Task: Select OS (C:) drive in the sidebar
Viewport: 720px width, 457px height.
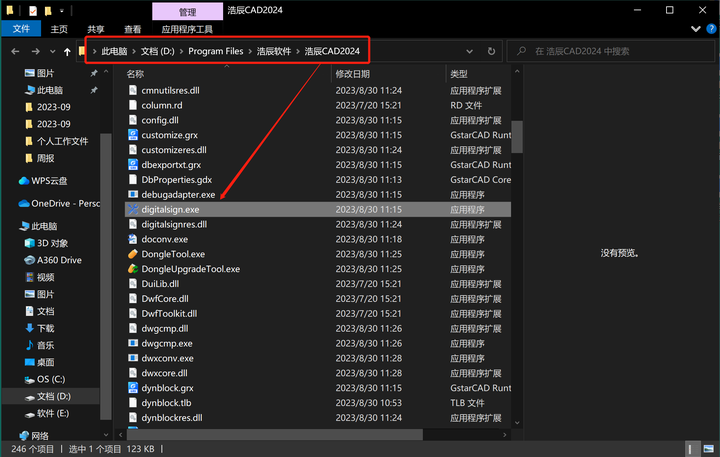Action: tap(45, 379)
